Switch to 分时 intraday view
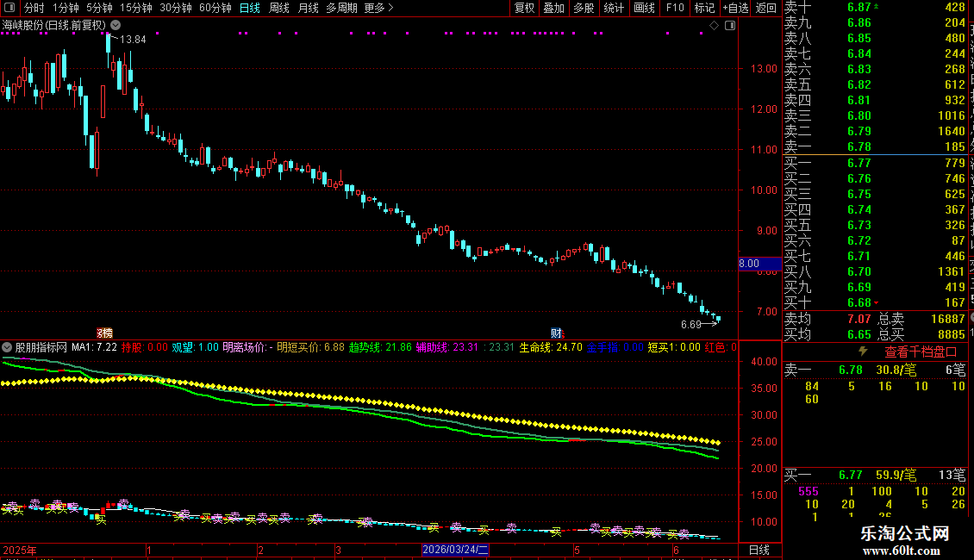 tap(34, 8)
